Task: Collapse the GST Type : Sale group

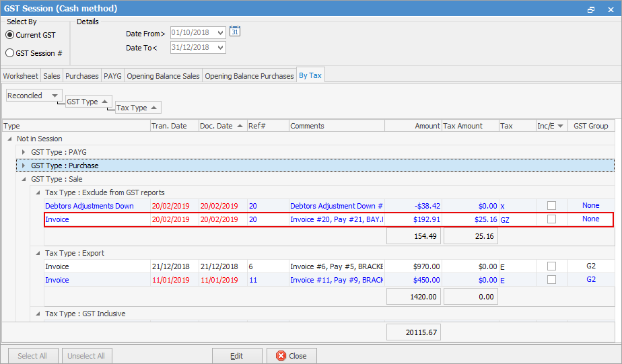Action: 24,179
